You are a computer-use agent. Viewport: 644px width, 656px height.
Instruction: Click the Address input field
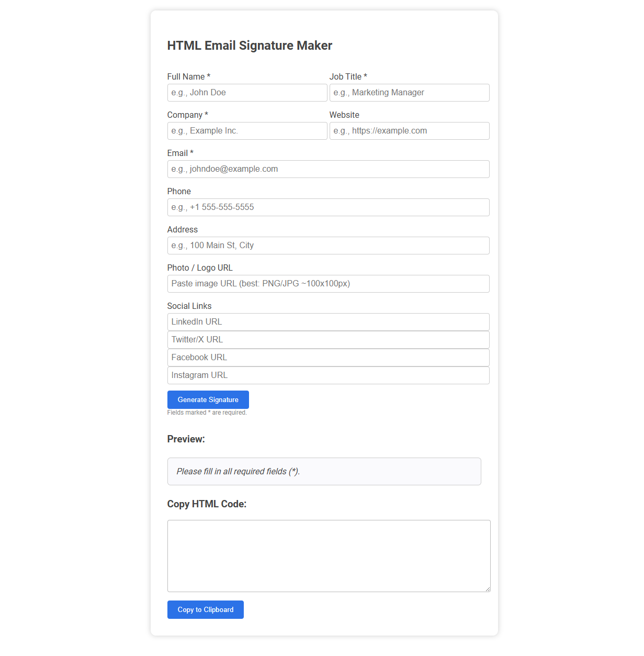[x=328, y=246]
